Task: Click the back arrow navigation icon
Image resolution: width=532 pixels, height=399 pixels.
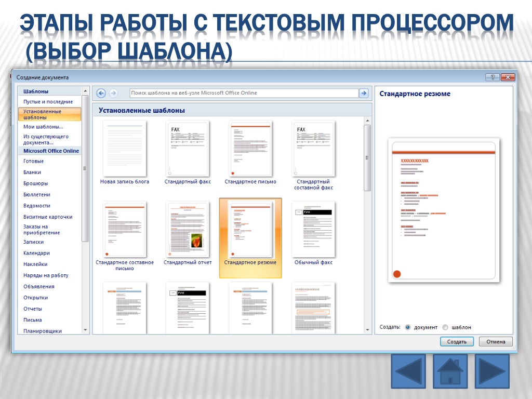Action: (x=101, y=93)
